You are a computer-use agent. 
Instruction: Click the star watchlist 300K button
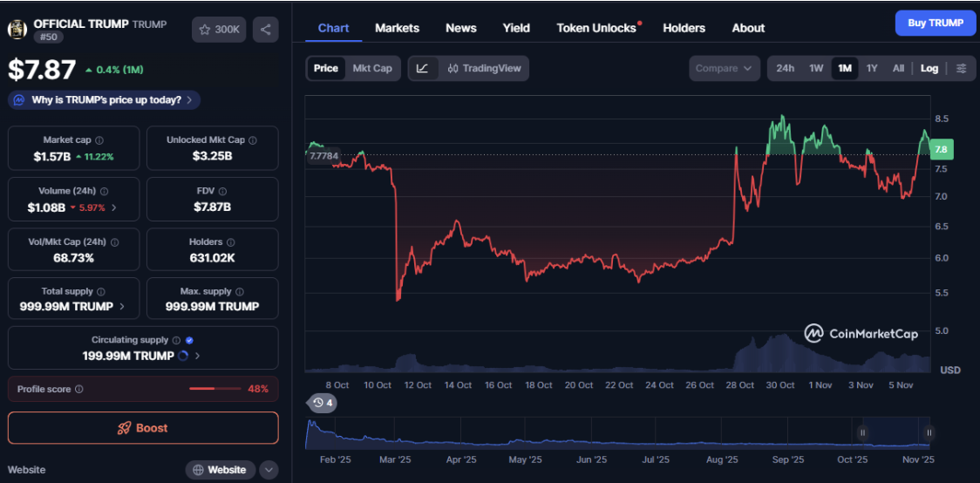(219, 30)
